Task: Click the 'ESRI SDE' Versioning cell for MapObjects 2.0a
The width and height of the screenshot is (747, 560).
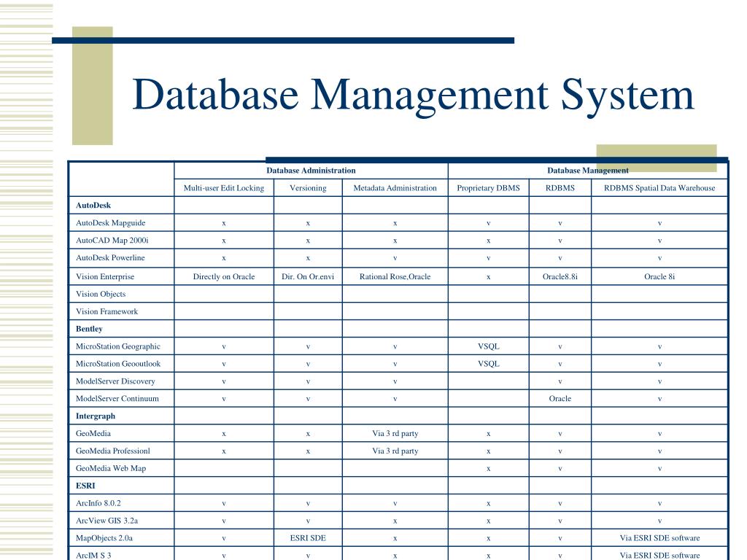Action: (308, 538)
